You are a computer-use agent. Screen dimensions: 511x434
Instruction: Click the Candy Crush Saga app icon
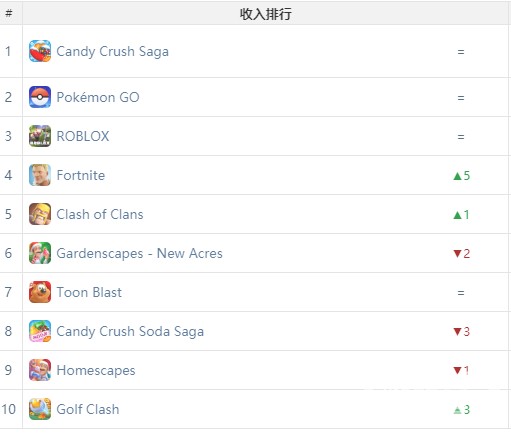click(x=40, y=51)
